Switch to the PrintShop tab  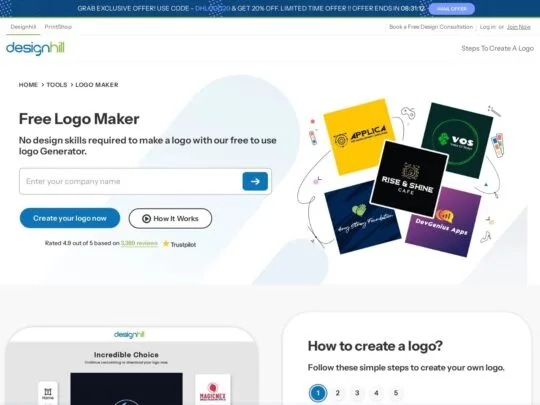58,27
